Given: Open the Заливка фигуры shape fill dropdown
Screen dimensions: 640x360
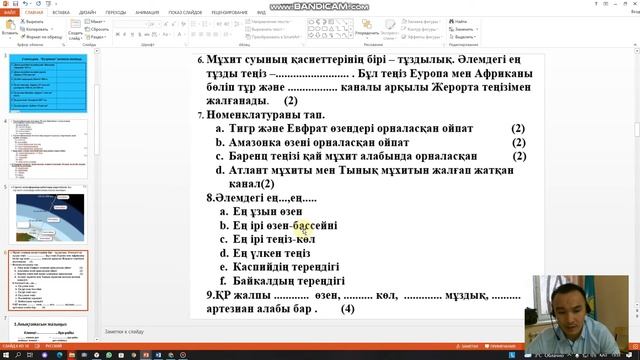Looking at the screenshot, I should [x=421, y=21].
